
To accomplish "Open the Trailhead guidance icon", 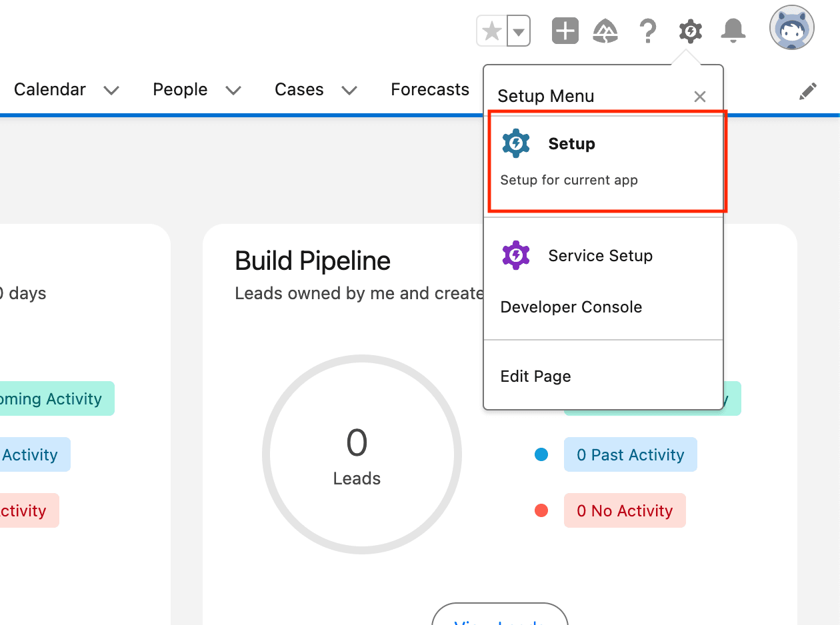I will [606, 31].
